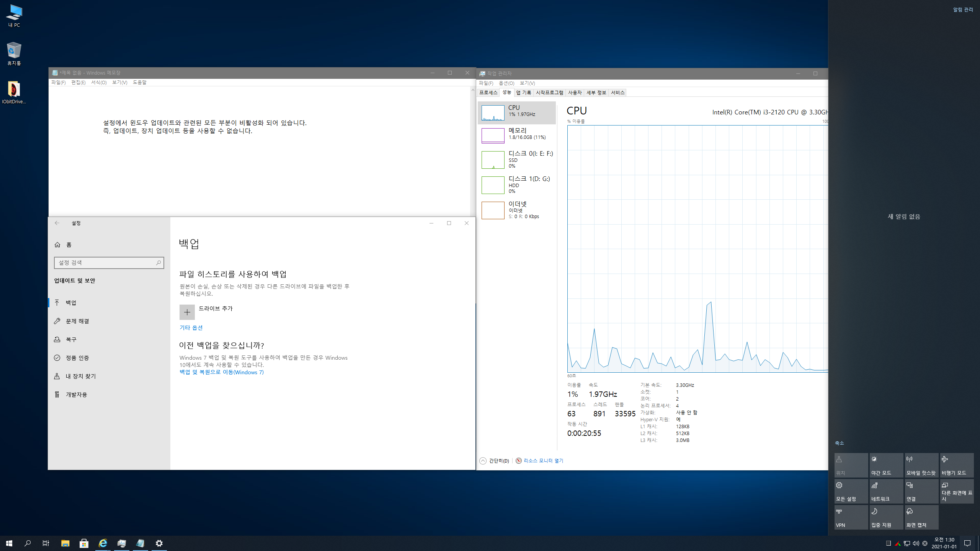Click the VPN quick action tile
This screenshot has width=980, height=551.
(851, 517)
